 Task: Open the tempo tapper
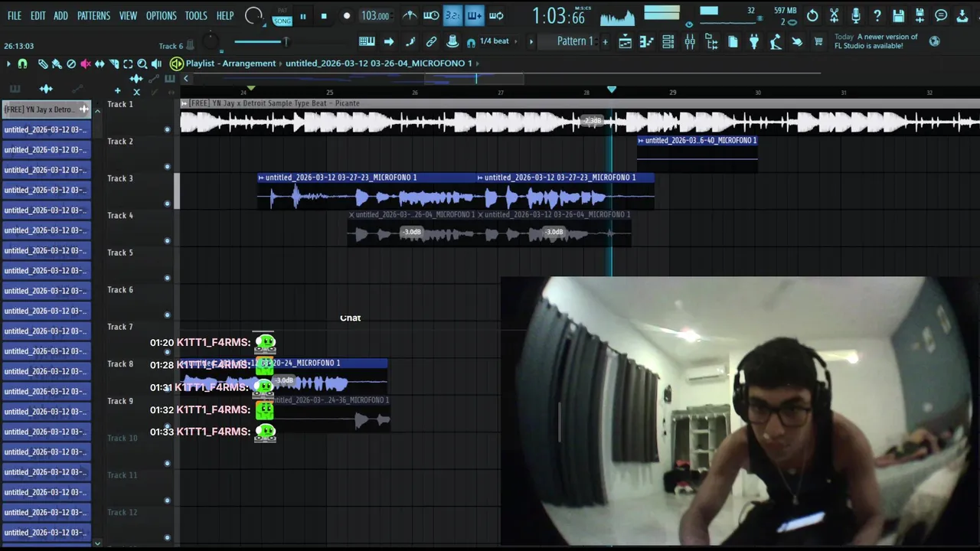tap(776, 42)
